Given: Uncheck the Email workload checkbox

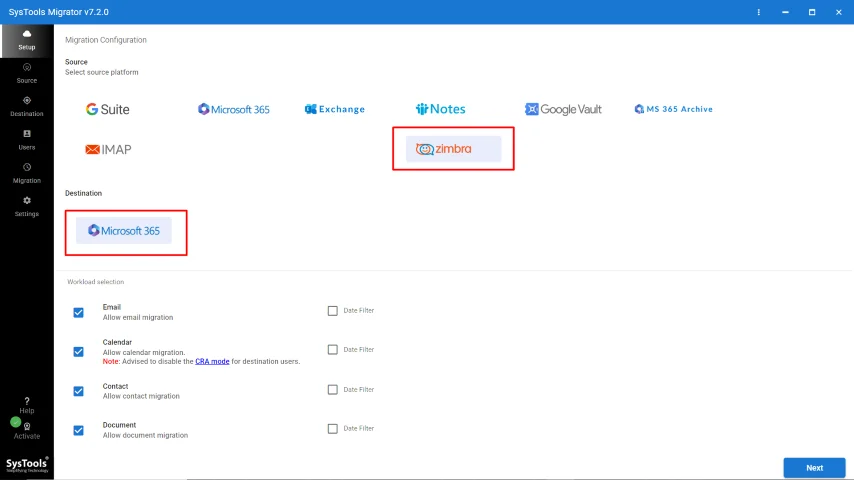Looking at the screenshot, I should tap(78, 312).
